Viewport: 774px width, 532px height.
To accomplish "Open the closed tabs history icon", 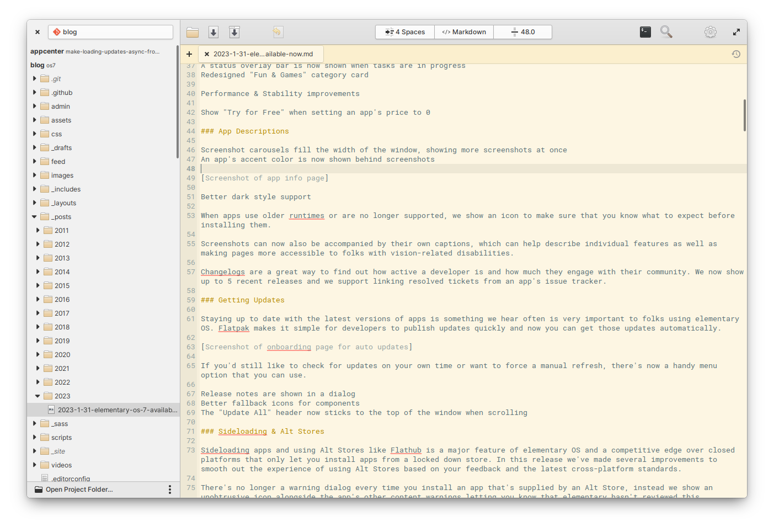I will 736,54.
